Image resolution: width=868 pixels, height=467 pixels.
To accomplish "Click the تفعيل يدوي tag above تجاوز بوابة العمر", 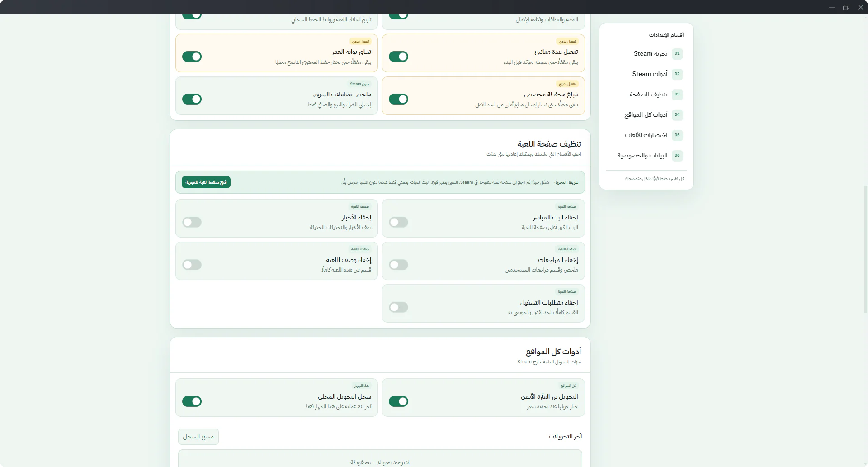I will [x=361, y=42].
